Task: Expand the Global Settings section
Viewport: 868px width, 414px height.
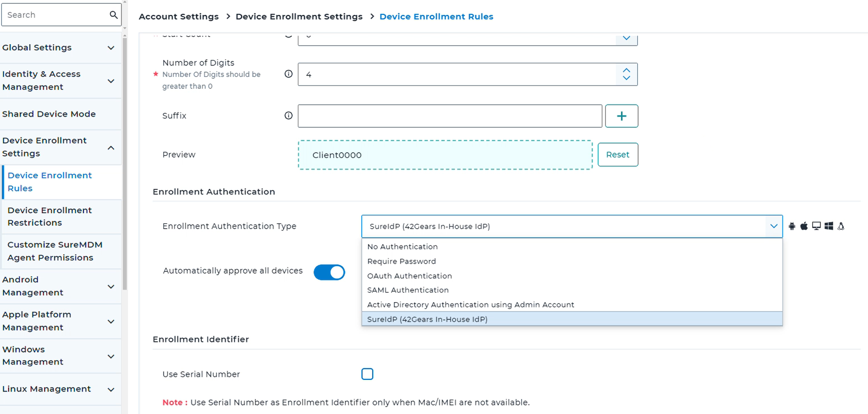Action: (111, 48)
